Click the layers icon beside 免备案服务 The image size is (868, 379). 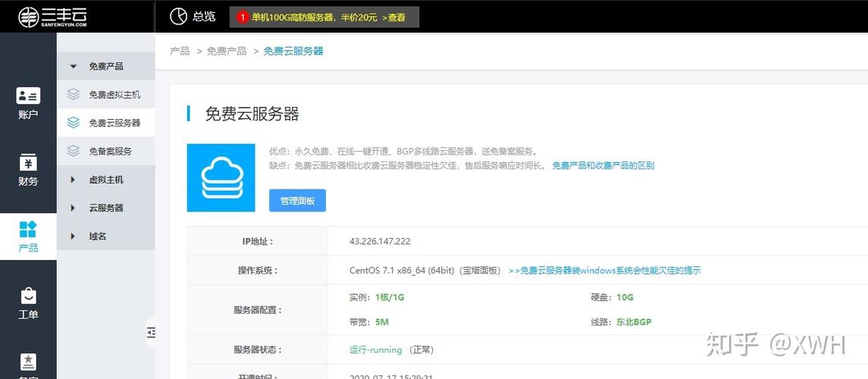(x=73, y=151)
